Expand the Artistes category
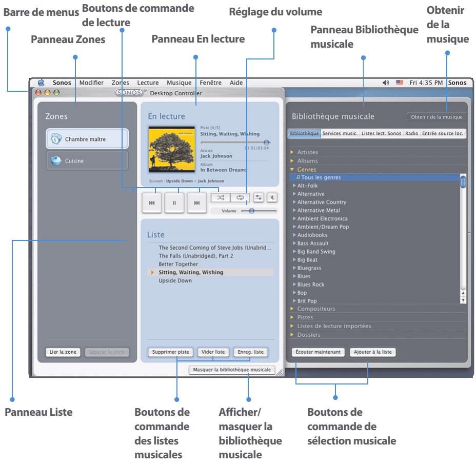Image resolution: width=476 pixels, height=466 pixels. click(x=292, y=152)
